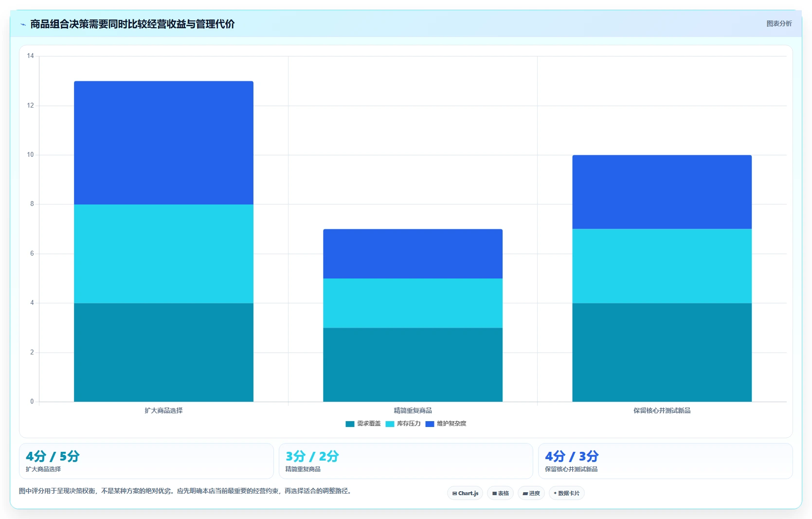Click the 保留核心并测试新品 caption in third card
Screen dimensions: 812x519
571,469
